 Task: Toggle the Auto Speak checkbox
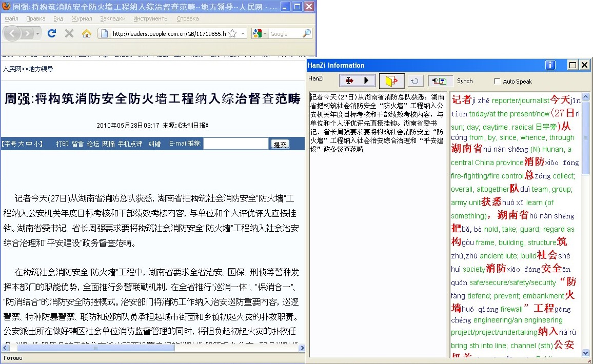(x=497, y=81)
